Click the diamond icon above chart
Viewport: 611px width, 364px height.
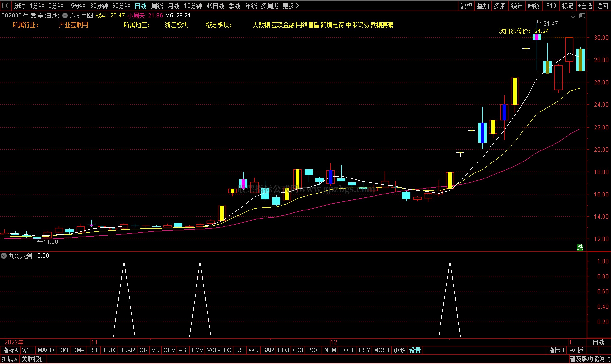573,16
